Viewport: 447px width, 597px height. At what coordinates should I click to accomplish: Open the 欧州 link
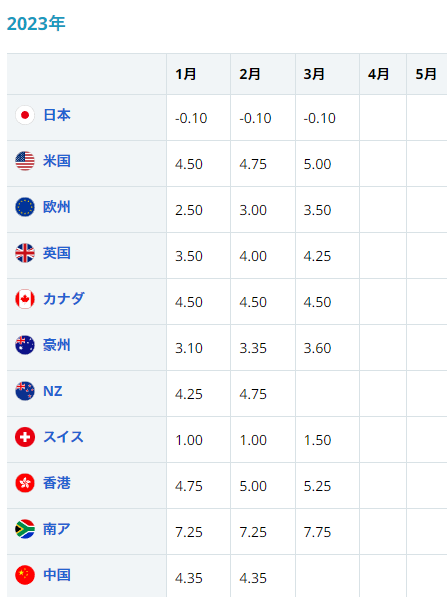[x=57, y=207]
